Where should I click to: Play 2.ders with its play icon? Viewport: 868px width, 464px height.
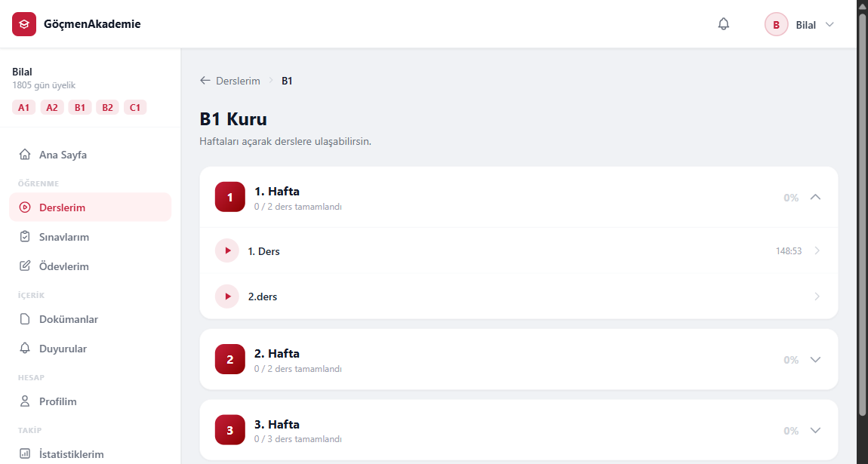coord(227,297)
